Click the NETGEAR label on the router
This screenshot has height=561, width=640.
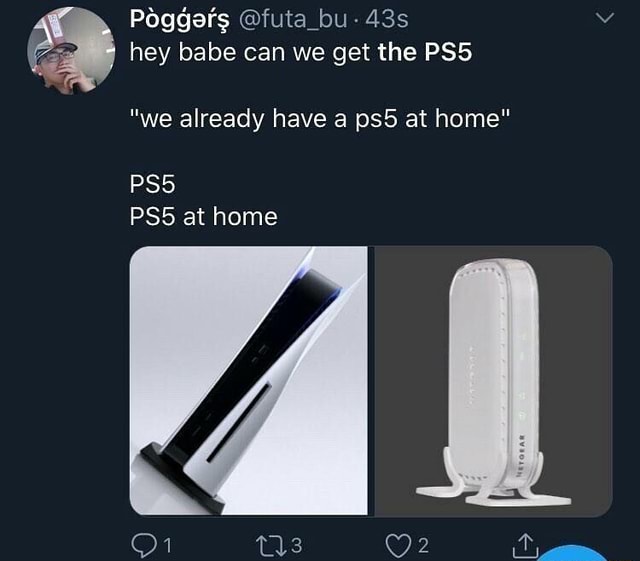pyautogui.click(x=520, y=456)
